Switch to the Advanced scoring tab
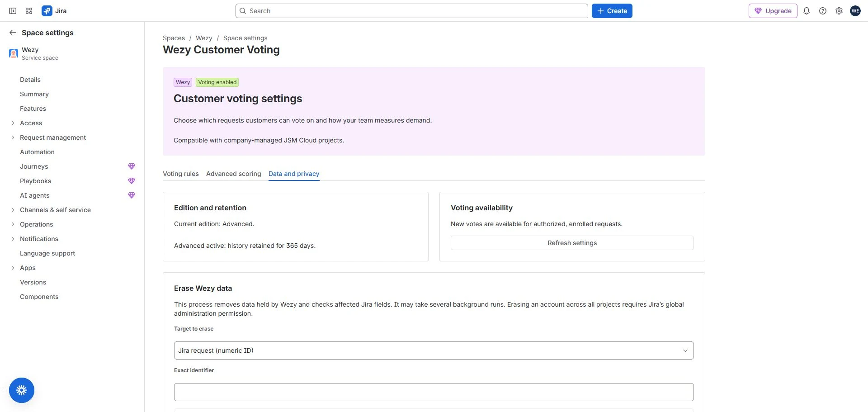The image size is (868, 412). pyautogui.click(x=234, y=174)
